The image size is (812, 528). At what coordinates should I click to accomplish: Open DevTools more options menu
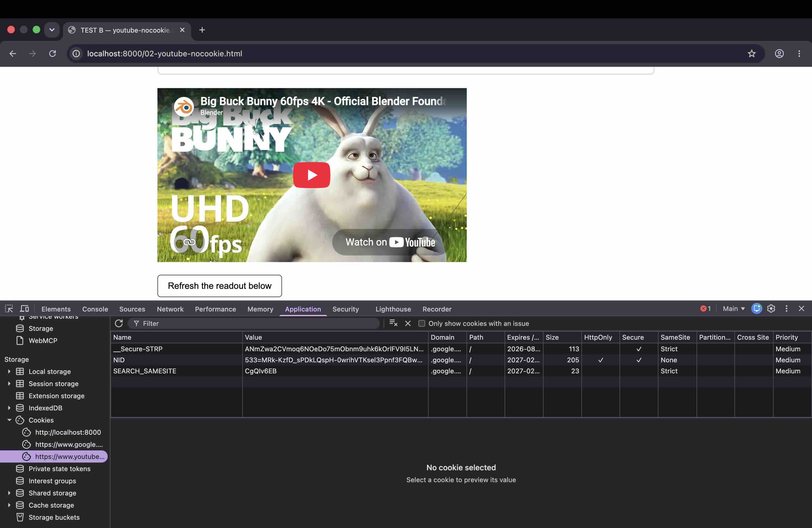click(x=786, y=309)
